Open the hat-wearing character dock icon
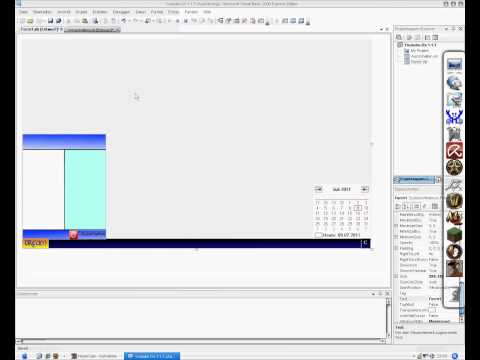 pyautogui.click(x=454, y=268)
